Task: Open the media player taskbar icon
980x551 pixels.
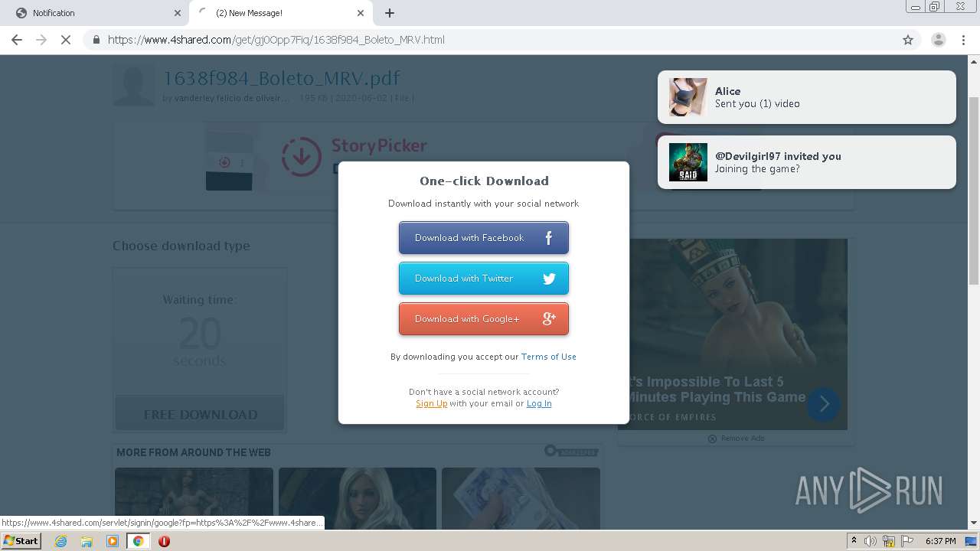Action: pos(113,541)
